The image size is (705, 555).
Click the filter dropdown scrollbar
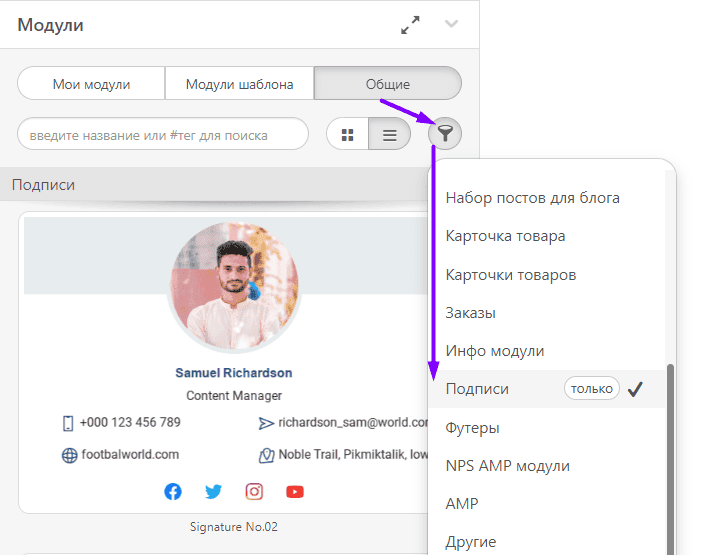tap(670, 450)
